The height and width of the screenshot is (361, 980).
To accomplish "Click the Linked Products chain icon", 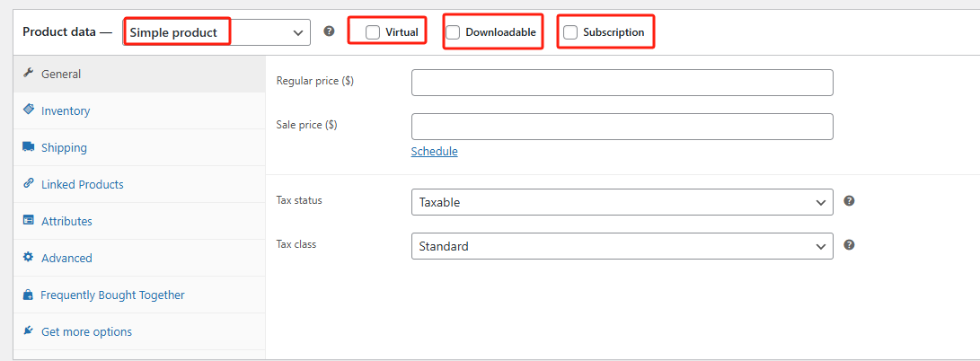I will coord(28,183).
